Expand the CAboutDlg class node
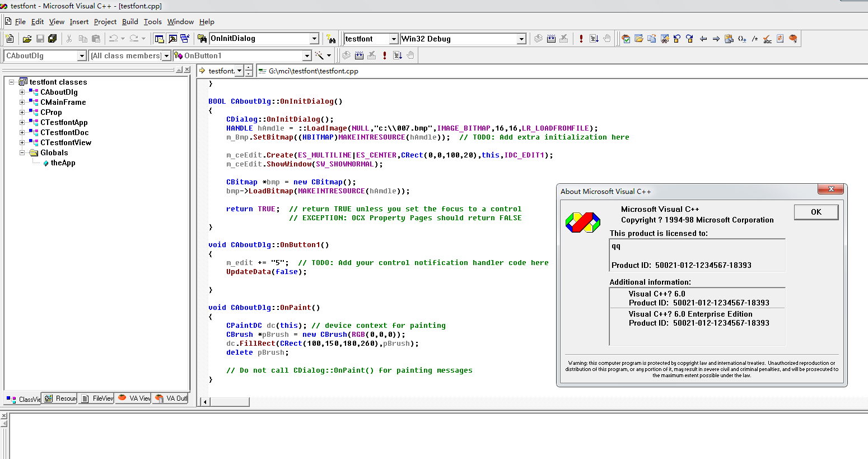The image size is (868, 459). (x=22, y=92)
